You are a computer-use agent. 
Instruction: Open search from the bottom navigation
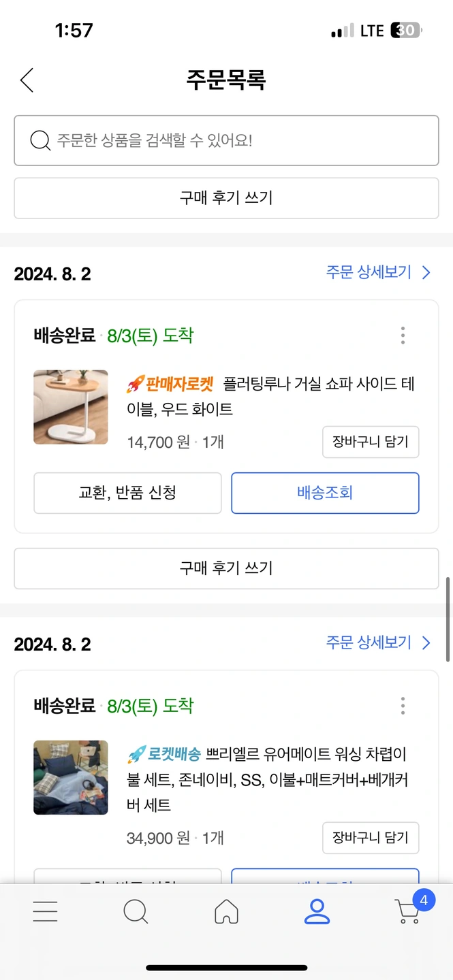136,911
